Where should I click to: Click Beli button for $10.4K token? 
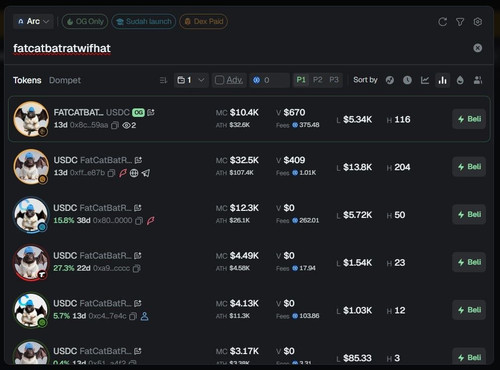coord(469,119)
